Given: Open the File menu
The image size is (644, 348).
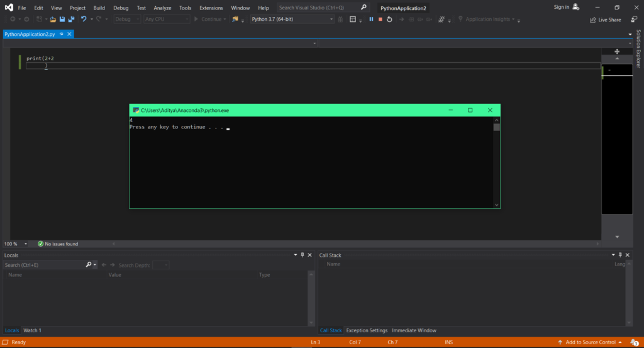Looking at the screenshot, I should [x=22, y=8].
